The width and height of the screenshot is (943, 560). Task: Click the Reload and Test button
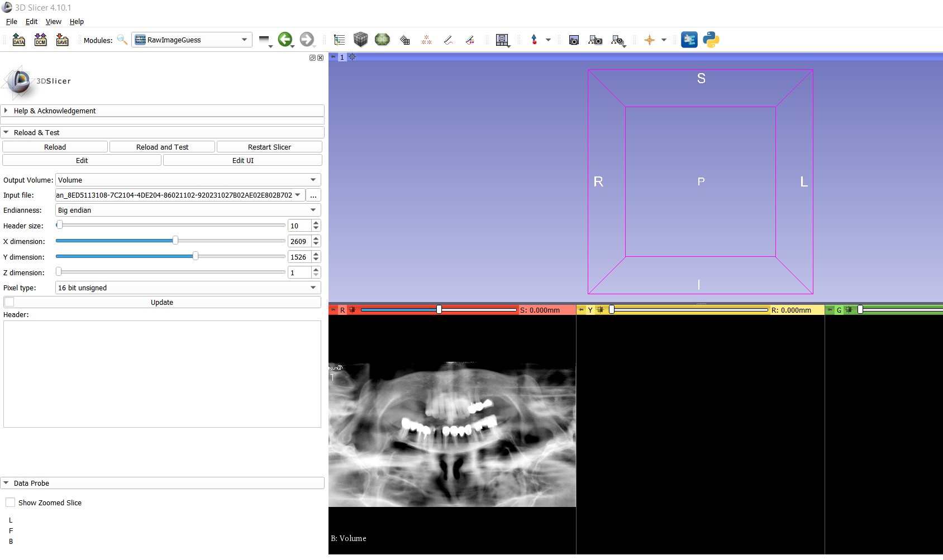[162, 147]
